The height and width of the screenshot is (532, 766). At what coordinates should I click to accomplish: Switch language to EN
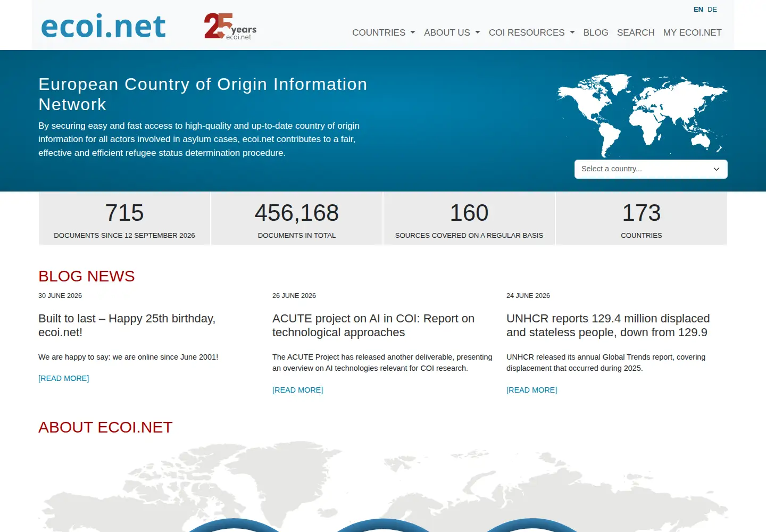(698, 10)
